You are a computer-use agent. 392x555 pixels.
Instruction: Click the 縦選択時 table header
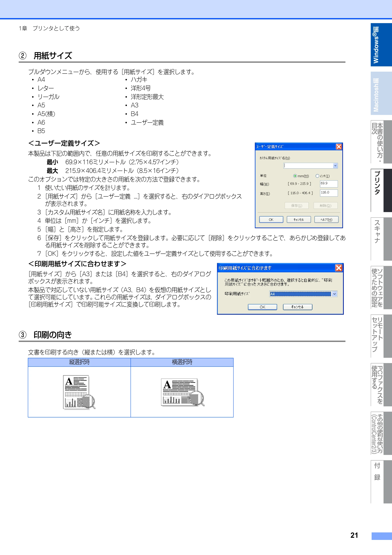coord(79,362)
